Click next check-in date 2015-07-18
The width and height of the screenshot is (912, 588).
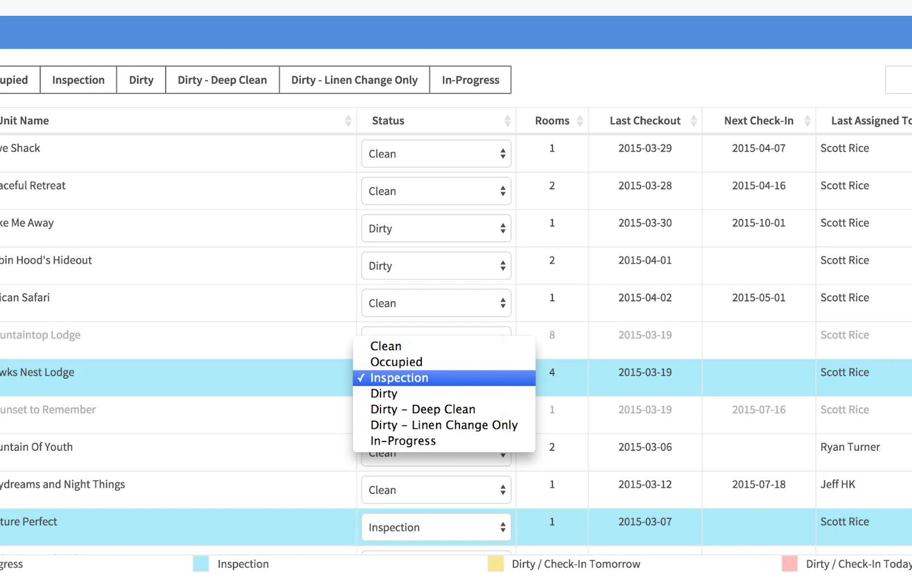[759, 485]
